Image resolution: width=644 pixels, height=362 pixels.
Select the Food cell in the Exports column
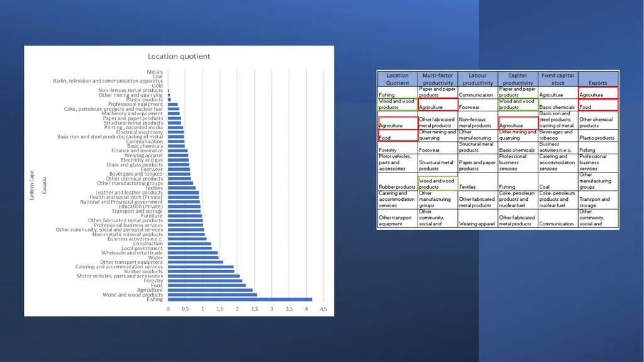(x=598, y=105)
